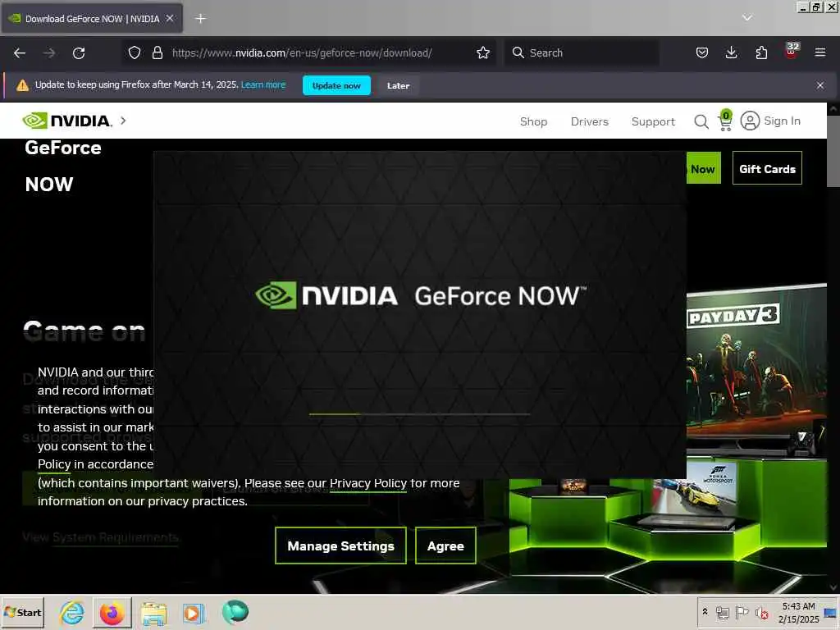Screen dimensions: 840x630
Task: Expand the list all tabs chevron
Action: 746,18
